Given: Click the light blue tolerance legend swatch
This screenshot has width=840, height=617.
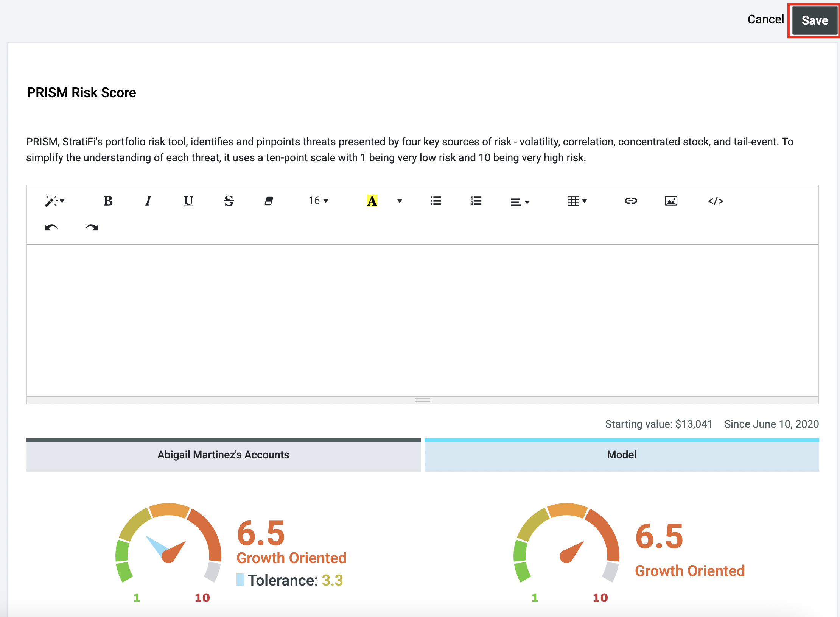Looking at the screenshot, I should pos(240,580).
